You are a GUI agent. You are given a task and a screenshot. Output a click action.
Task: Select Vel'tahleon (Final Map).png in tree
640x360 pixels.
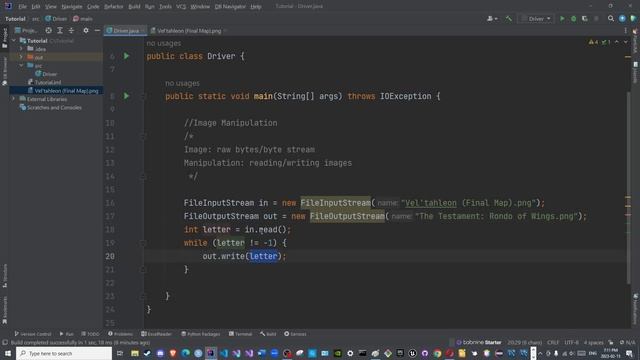pos(63,91)
